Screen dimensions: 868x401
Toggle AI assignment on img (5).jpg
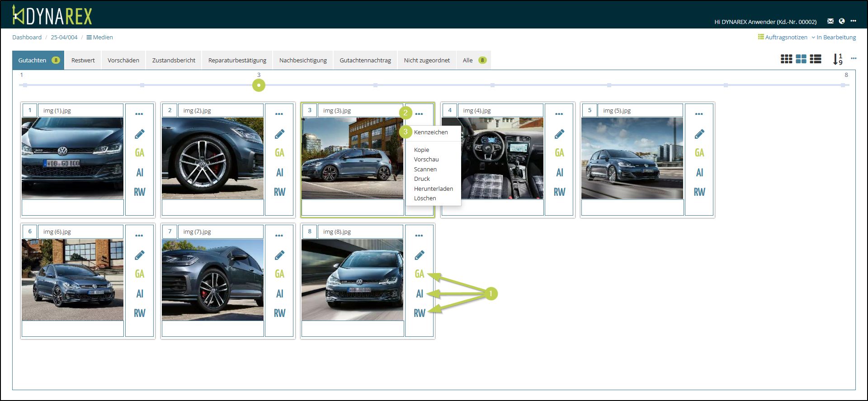click(x=699, y=173)
